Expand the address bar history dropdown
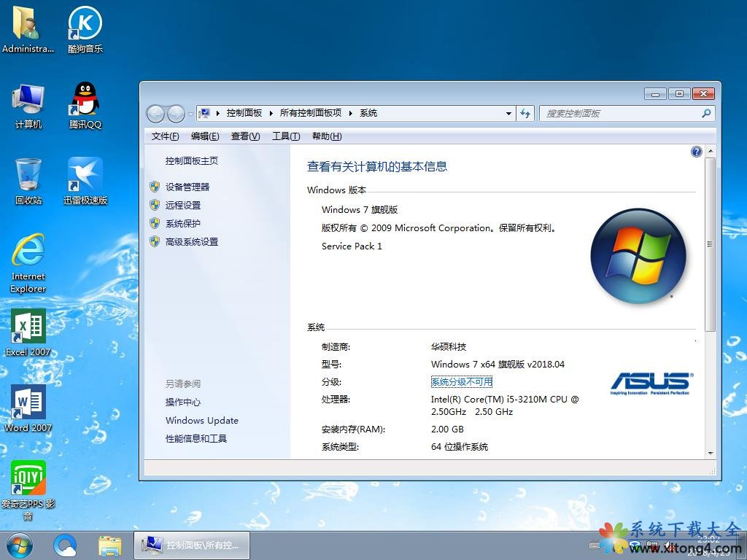 (x=508, y=113)
